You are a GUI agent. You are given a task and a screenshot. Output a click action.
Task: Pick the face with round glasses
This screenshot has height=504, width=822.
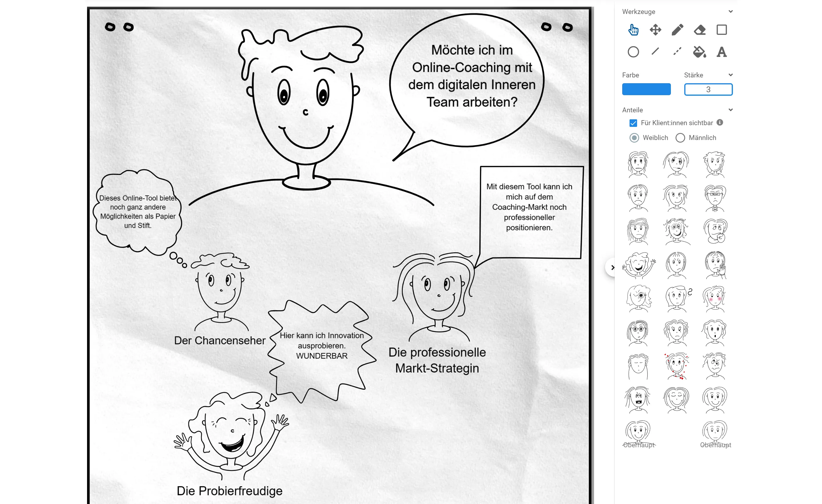[x=638, y=333]
